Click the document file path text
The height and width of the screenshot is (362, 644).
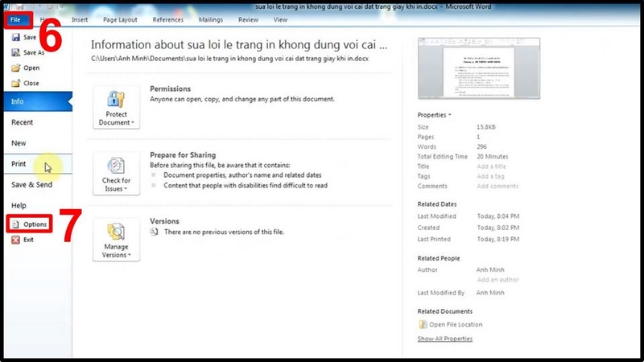(x=229, y=58)
